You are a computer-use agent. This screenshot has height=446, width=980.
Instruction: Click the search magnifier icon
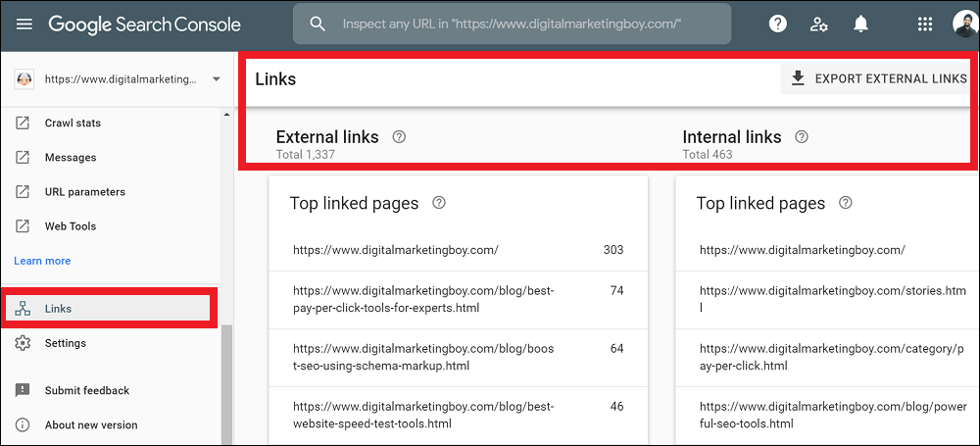point(318,25)
